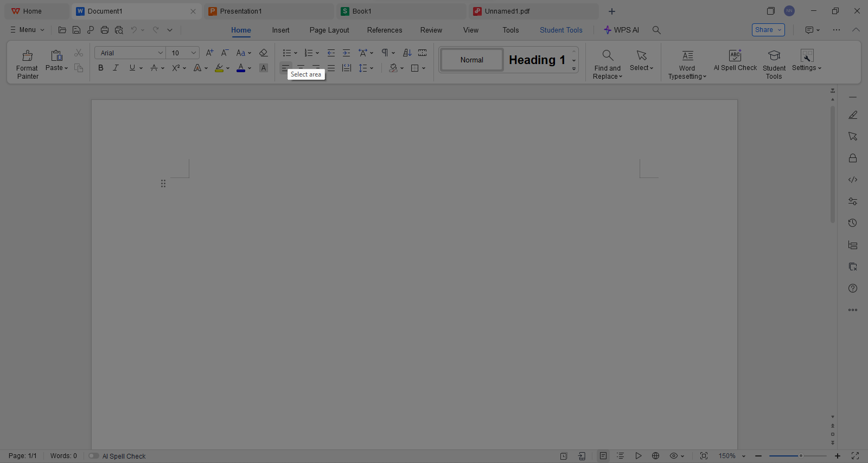Click the Help question mark sidebar icon
Image resolution: width=868 pixels, height=463 pixels.
(853, 288)
